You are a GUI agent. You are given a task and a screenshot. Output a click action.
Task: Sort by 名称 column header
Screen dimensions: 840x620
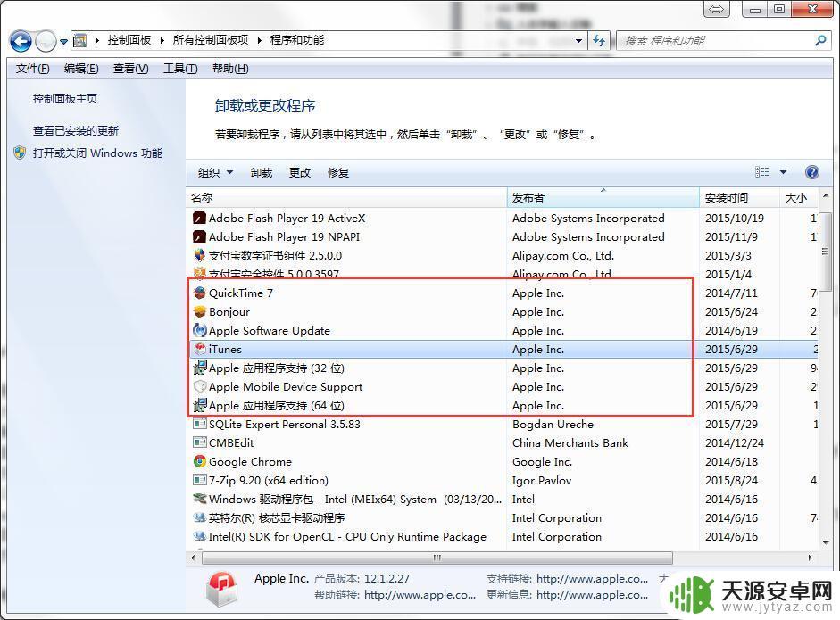click(346, 197)
